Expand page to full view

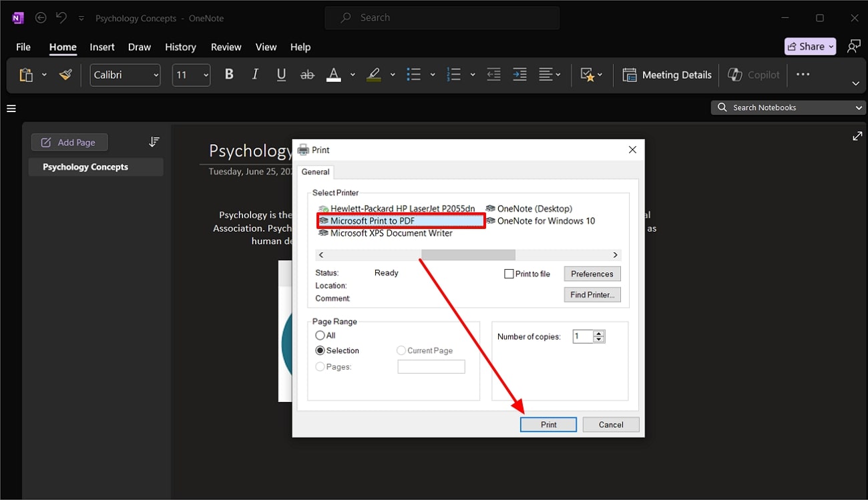[x=857, y=136]
